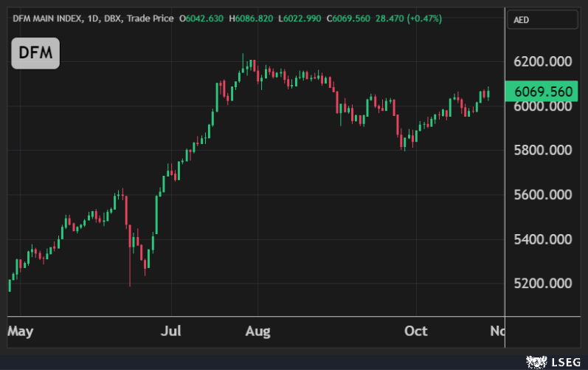This screenshot has width=588, height=370.
Task: Select the Jul label on time axis
Action: pyautogui.click(x=171, y=331)
